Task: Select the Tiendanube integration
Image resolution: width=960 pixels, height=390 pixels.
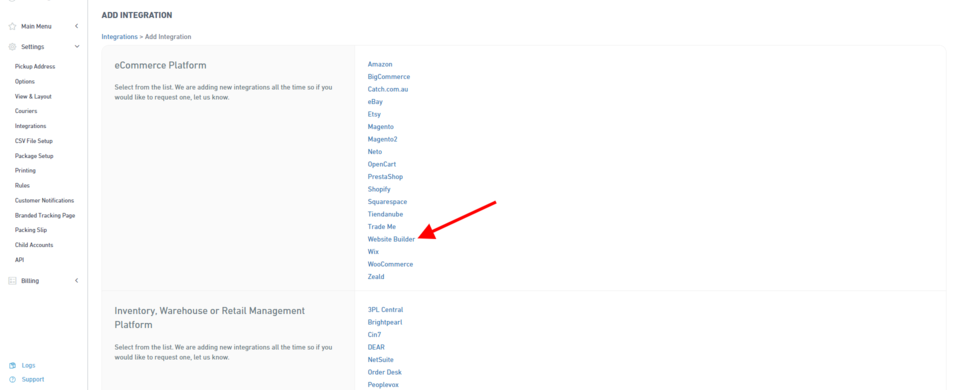Action: [x=385, y=214]
